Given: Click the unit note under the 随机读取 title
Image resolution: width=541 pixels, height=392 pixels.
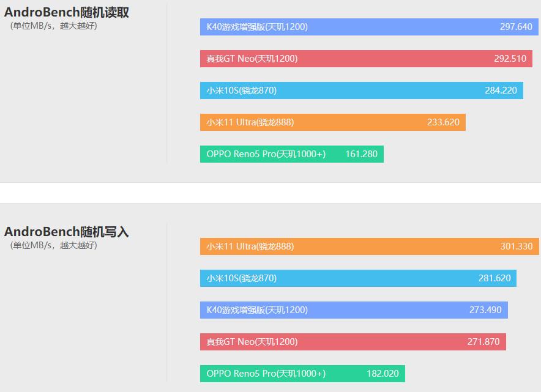Looking at the screenshot, I should tap(53, 26).
